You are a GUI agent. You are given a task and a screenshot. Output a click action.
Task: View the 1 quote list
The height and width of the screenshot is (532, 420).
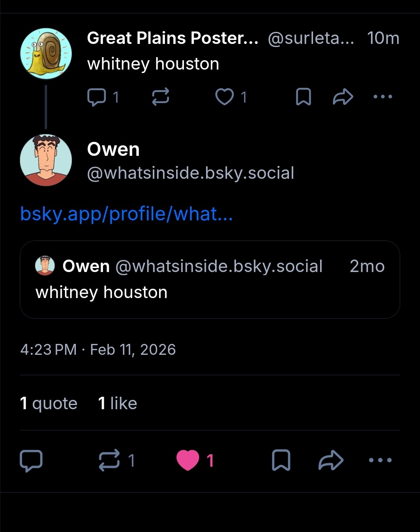pyautogui.click(x=49, y=403)
